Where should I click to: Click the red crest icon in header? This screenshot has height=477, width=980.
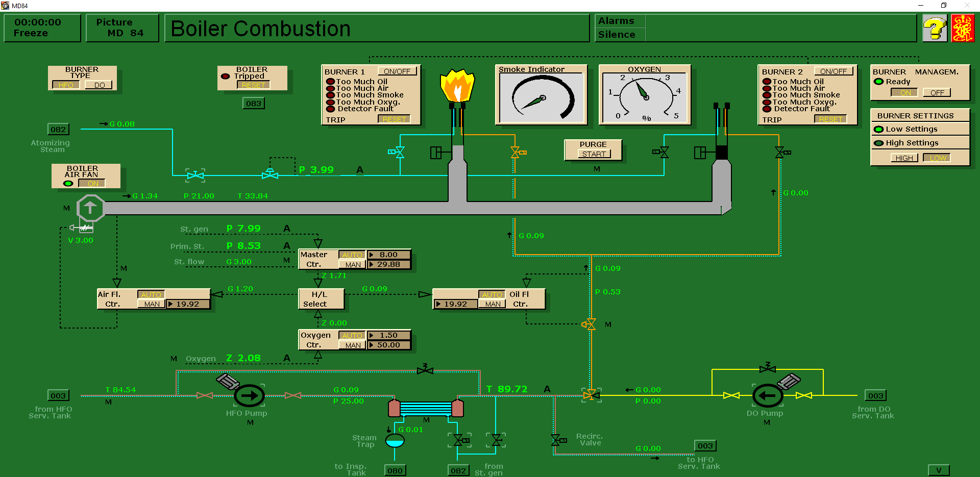pos(963,28)
